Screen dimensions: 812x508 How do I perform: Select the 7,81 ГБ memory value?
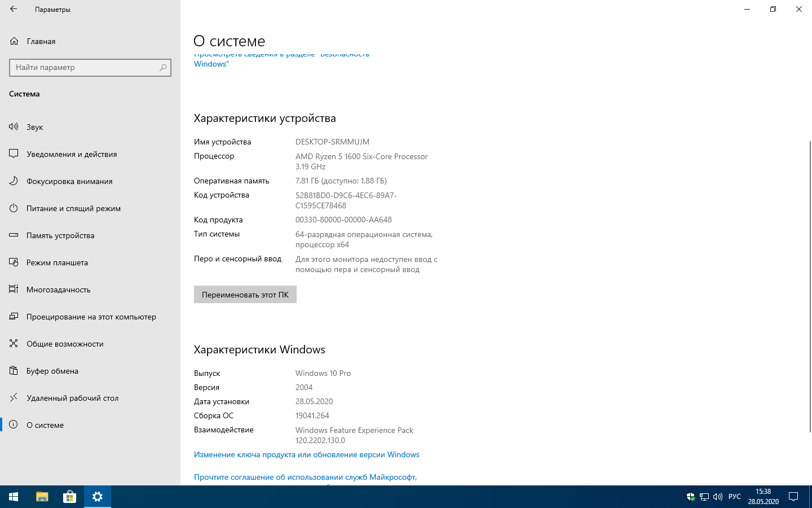pyautogui.click(x=341, y=181)
